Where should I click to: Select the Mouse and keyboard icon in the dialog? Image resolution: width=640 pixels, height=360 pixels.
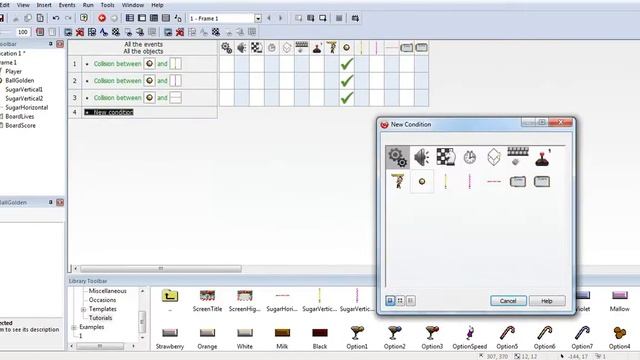click(518, 157)
